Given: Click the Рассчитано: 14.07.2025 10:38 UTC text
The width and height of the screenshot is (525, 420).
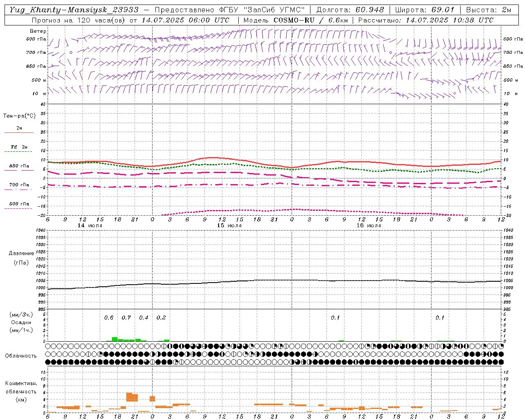Looking at the screenshot, I should tap(426, 20).
